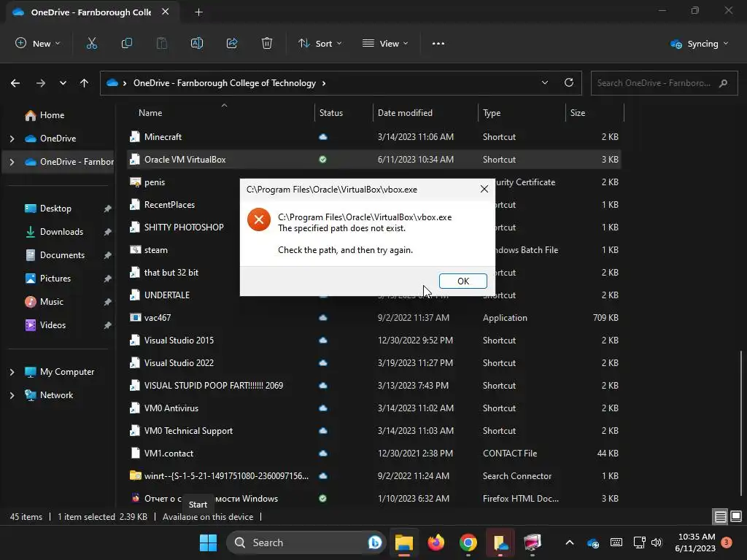Click the Delete trash can icon

pyautogui.click(x=267, y=43)
